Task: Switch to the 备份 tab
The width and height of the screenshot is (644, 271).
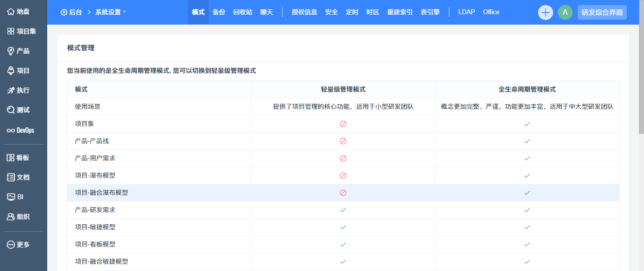Action: (219, 12)
